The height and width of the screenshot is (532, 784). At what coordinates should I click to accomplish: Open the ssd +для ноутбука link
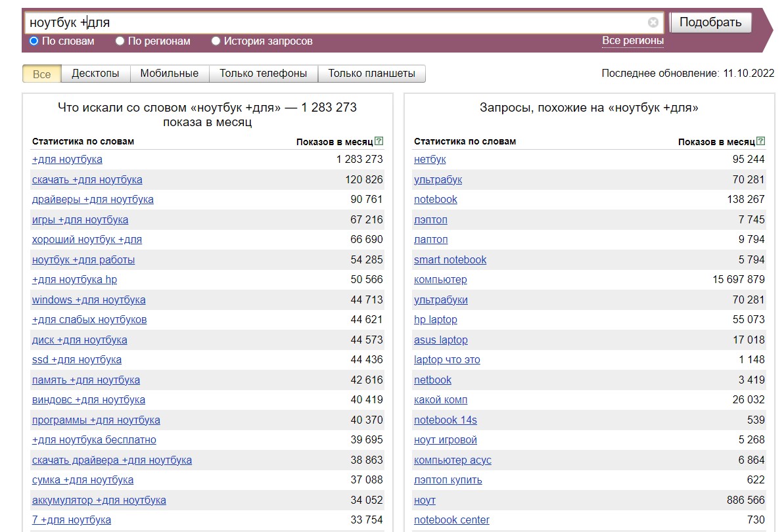(76, 360)
